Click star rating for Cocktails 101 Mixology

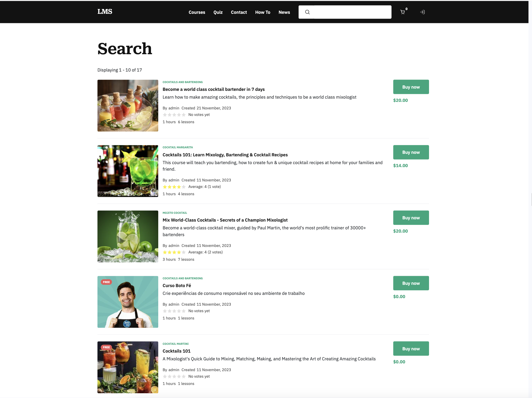[174, 187]
